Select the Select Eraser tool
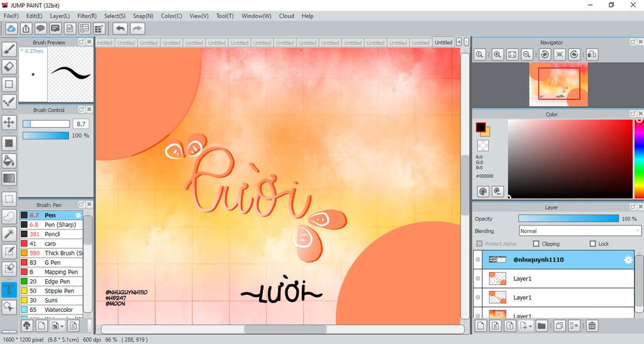The image size is (644, 344). pos(9,269)
